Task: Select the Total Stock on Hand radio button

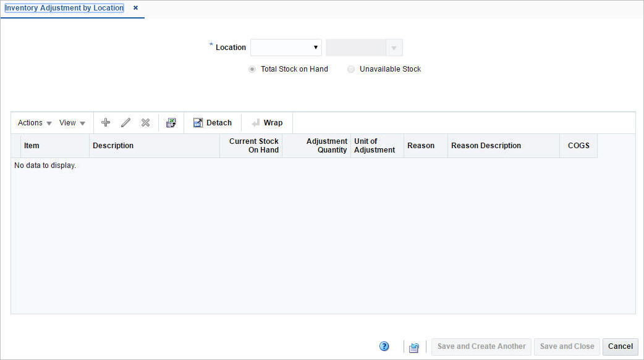Action: pyautogui.click(x=252, y=69)
